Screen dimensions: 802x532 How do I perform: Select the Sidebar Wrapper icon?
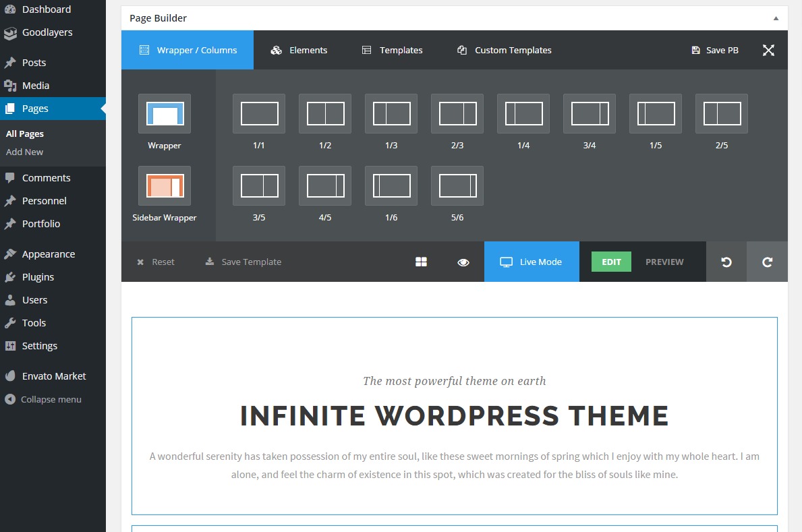[x=165, y=186]
